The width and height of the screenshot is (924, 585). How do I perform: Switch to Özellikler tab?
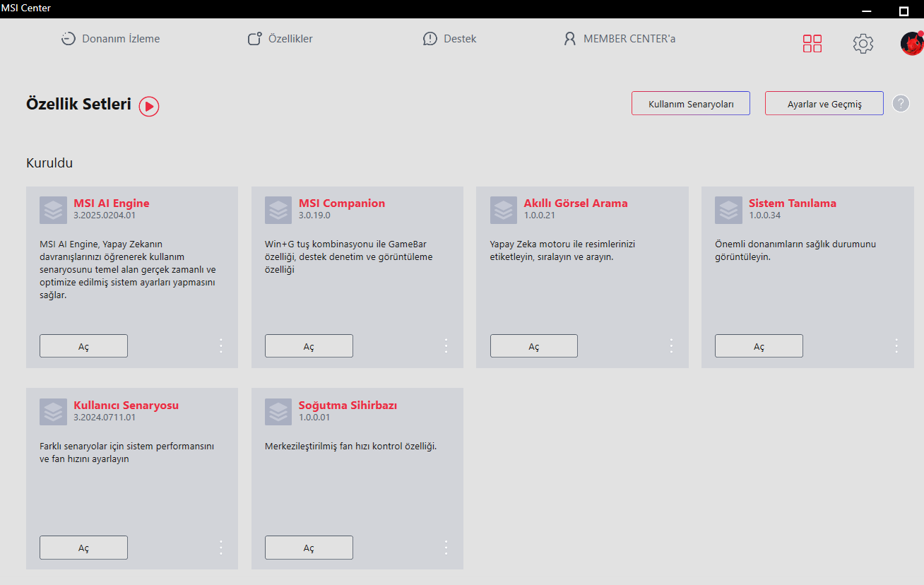tap(280, 39)
